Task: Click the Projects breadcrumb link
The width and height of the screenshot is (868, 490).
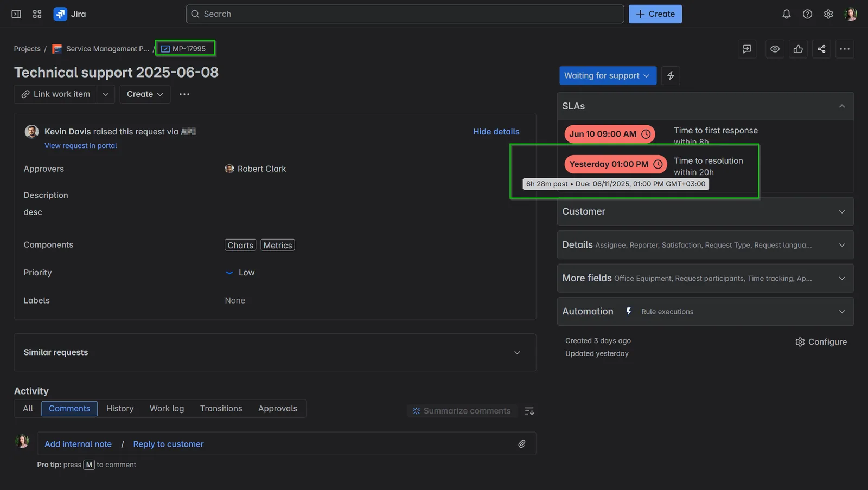Action: [x=27, y=49]
